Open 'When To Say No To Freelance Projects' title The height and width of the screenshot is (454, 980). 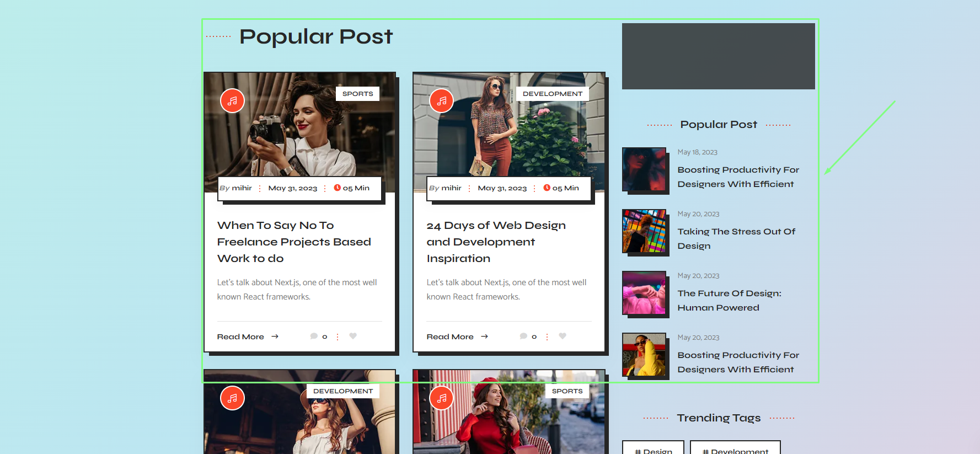pyautogui.click(x=294, y=242)
